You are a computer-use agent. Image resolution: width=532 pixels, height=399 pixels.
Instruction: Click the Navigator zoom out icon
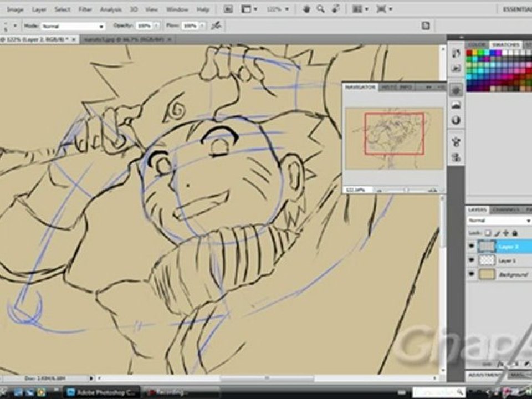379,190
